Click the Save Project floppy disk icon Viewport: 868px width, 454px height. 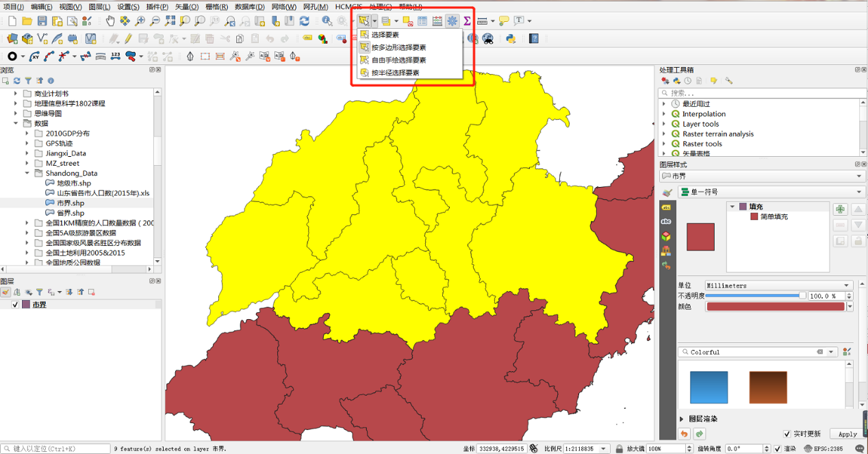(x=43, y=21)
